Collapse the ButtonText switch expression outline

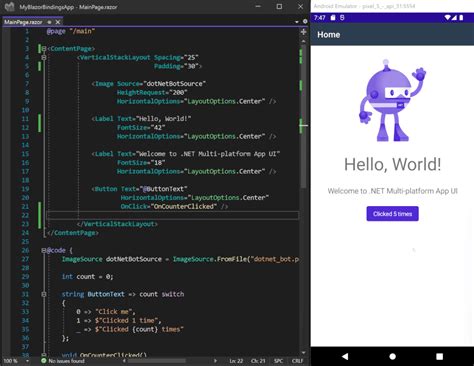pyautogui.click(x=44, y=294)
